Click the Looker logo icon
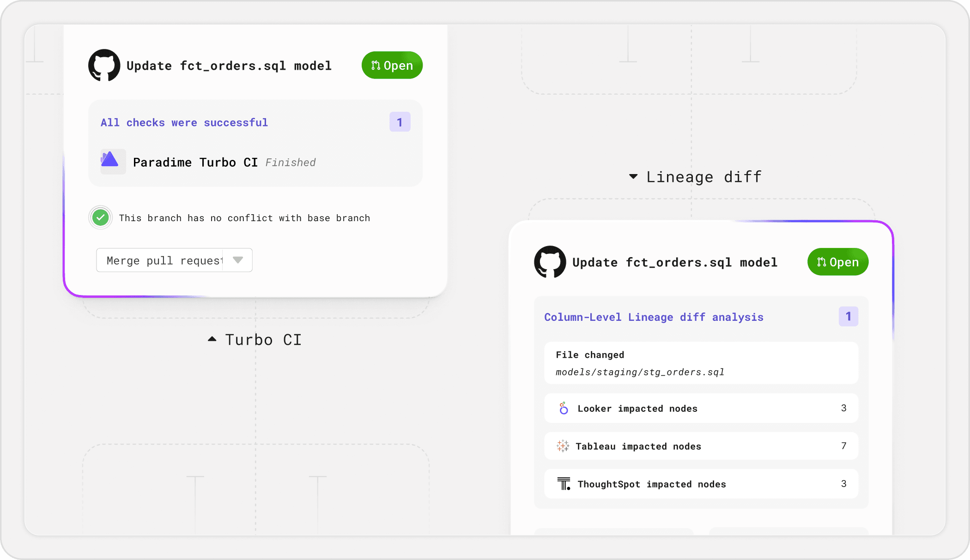Viewport: 970px width, 560px height. (x=564, y=408)
